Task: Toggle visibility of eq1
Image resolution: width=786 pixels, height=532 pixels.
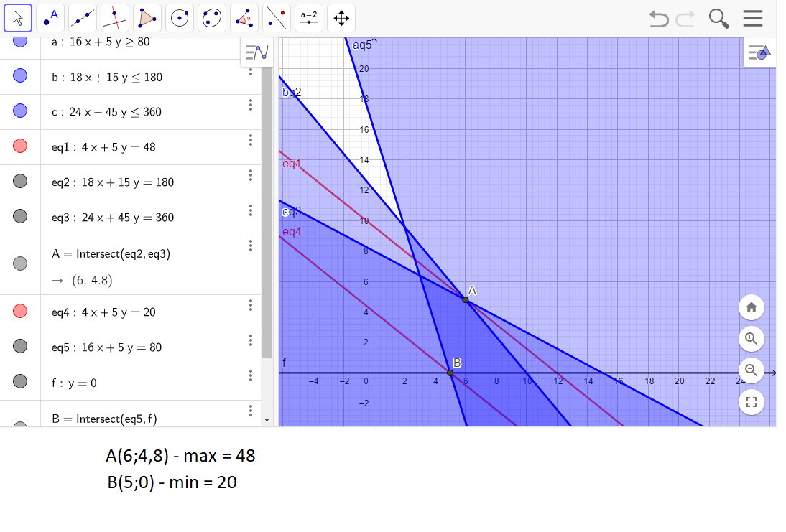Action: pyautogui.click(x=20, y=146)
